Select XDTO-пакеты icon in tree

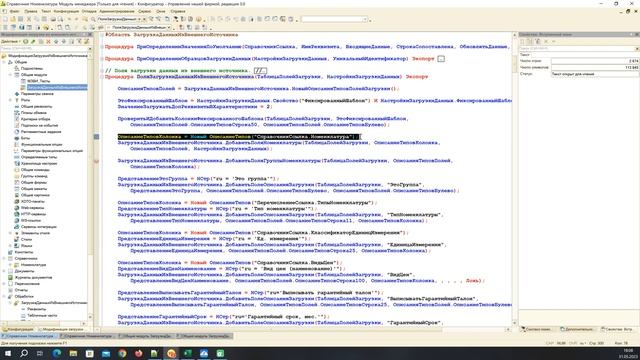pos(17,202)
